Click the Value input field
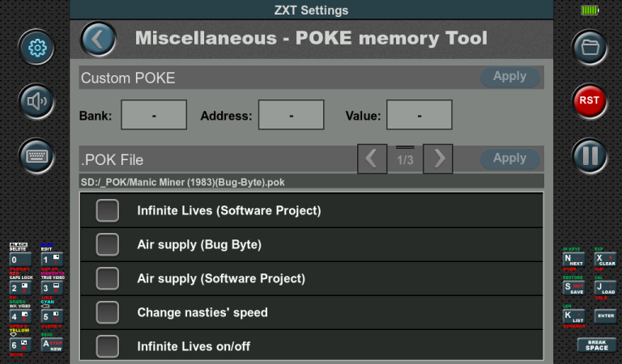The height and width of the screenshot is (364, 622). (419, 116)
